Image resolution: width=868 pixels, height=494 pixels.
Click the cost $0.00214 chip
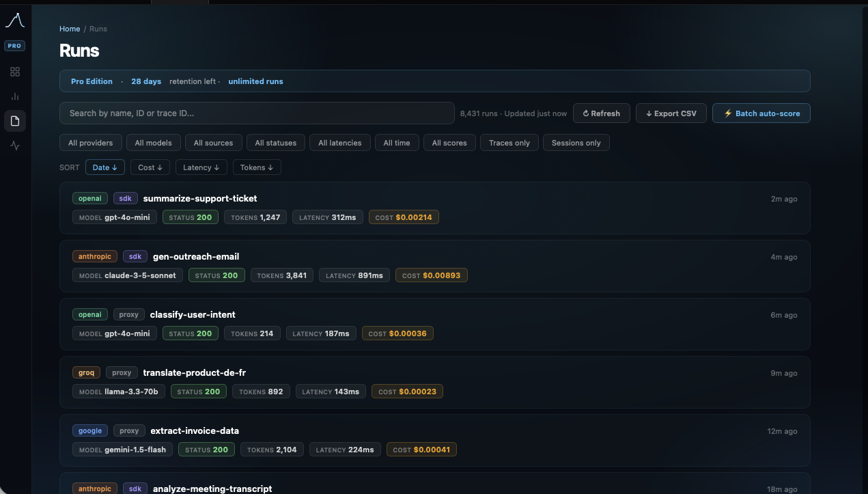(x=404, y=217)
